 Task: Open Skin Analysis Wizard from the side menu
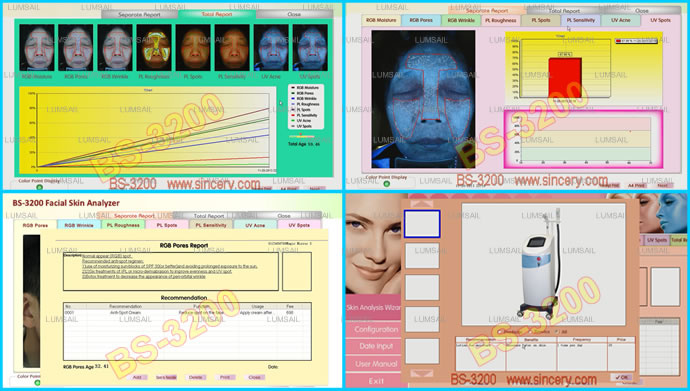373,307
